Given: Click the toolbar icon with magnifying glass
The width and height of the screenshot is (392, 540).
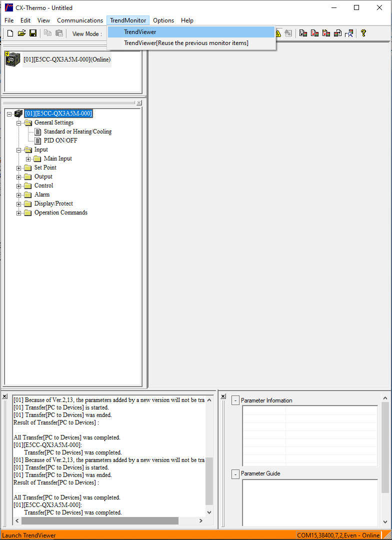Looking at the screenshot, I should click(x=349, y=33).
